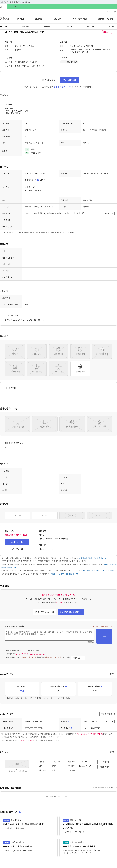Select the 장애인용 승강기 icon
117x868 pixels.
(45, 424)
